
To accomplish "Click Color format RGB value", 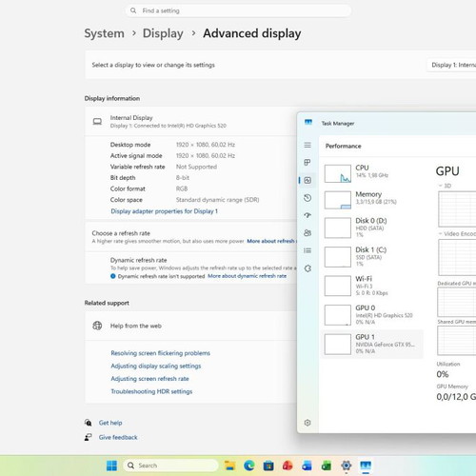I will 182,188.
